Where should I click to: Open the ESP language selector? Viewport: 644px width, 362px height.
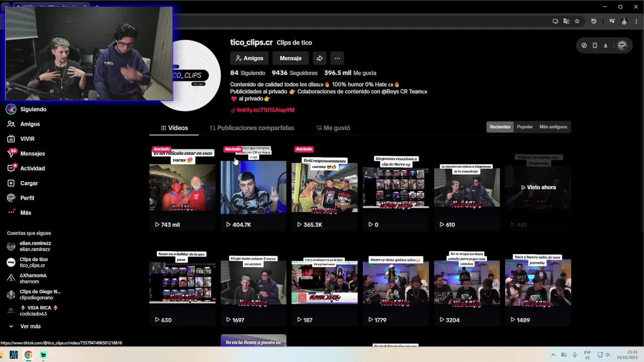pos(588,354)
